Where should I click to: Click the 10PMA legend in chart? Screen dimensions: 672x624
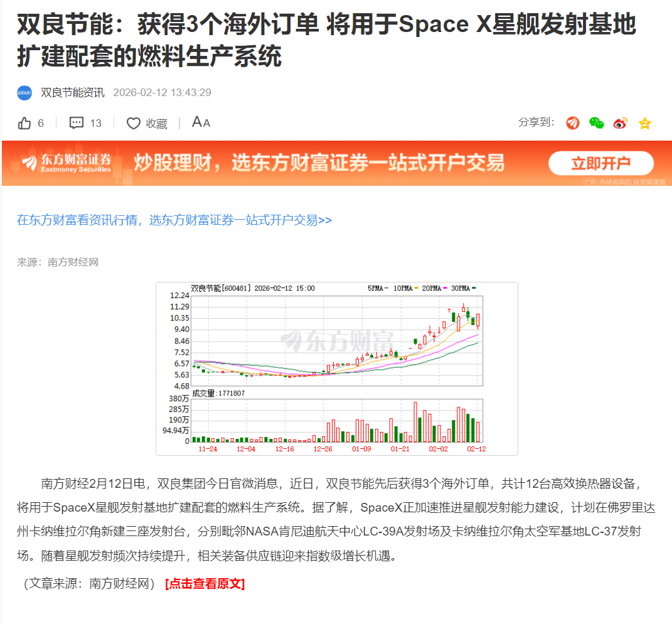406,288
